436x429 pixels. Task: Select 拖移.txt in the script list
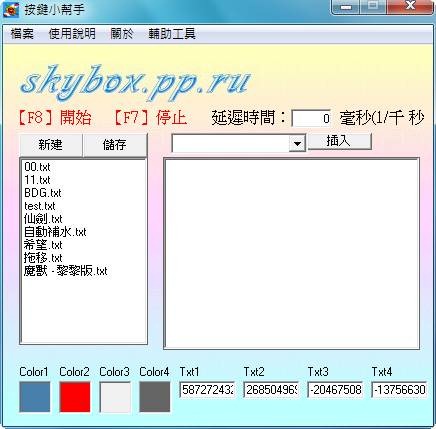pyautogui.click(x=43, y=258)
